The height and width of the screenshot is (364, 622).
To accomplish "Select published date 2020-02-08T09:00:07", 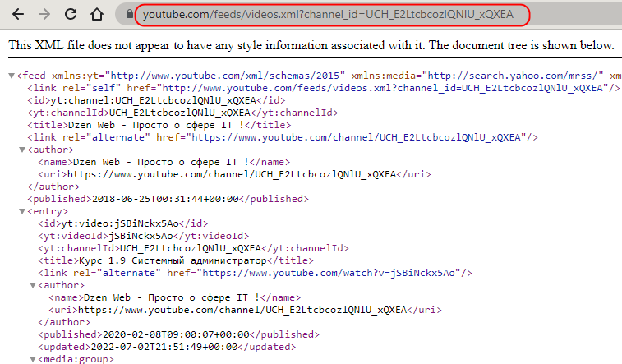I will [178, 334].
